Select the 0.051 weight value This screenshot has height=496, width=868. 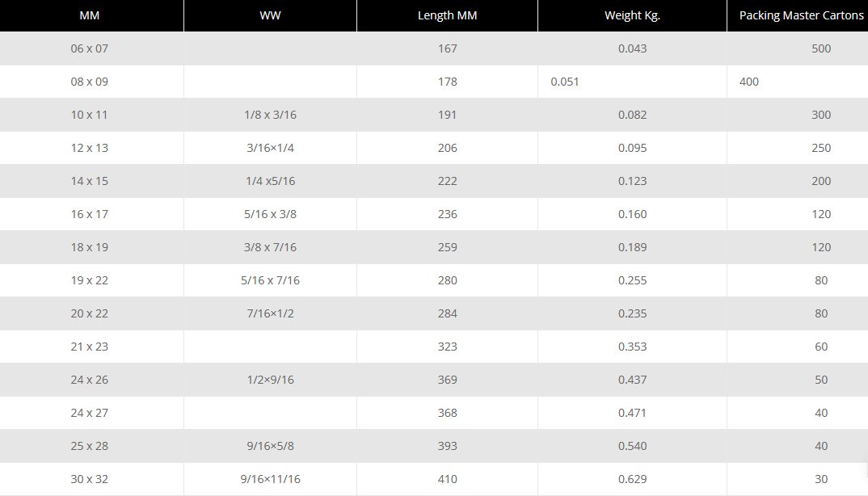coord(565,82)
